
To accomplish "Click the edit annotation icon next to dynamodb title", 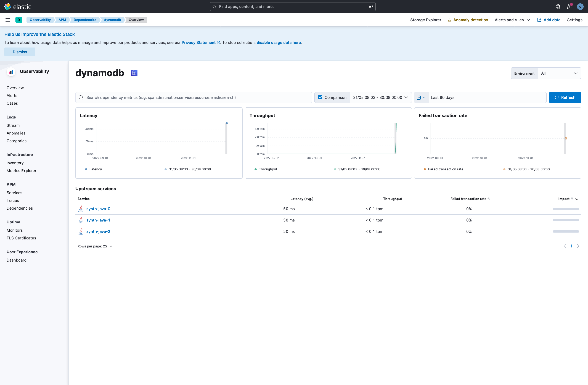I will (x=134, y=73).
